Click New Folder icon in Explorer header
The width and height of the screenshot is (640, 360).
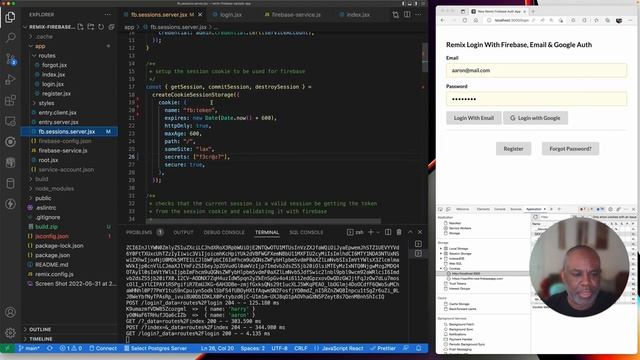click(91, 27)
